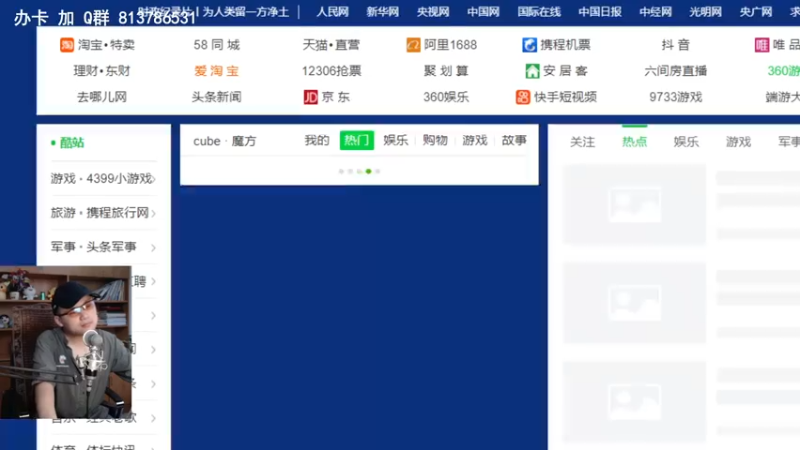
Task: Click the third news placeholder thumbnail
Action: [x=635, y=402]
